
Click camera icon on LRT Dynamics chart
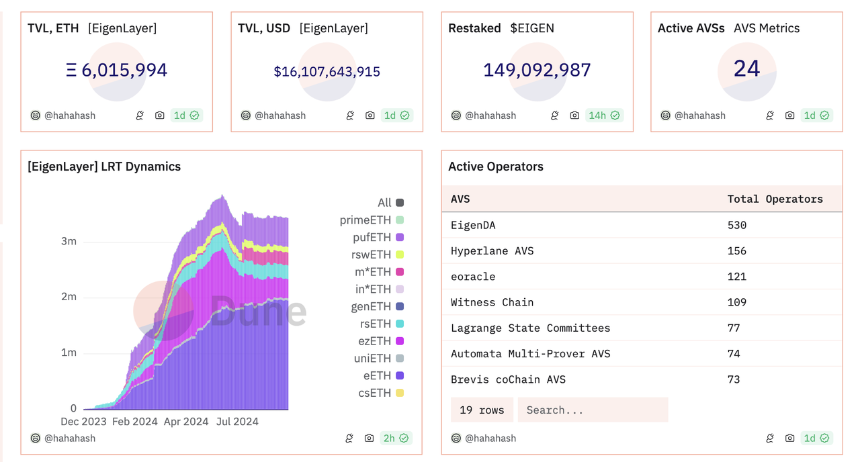tap(370, 438)
